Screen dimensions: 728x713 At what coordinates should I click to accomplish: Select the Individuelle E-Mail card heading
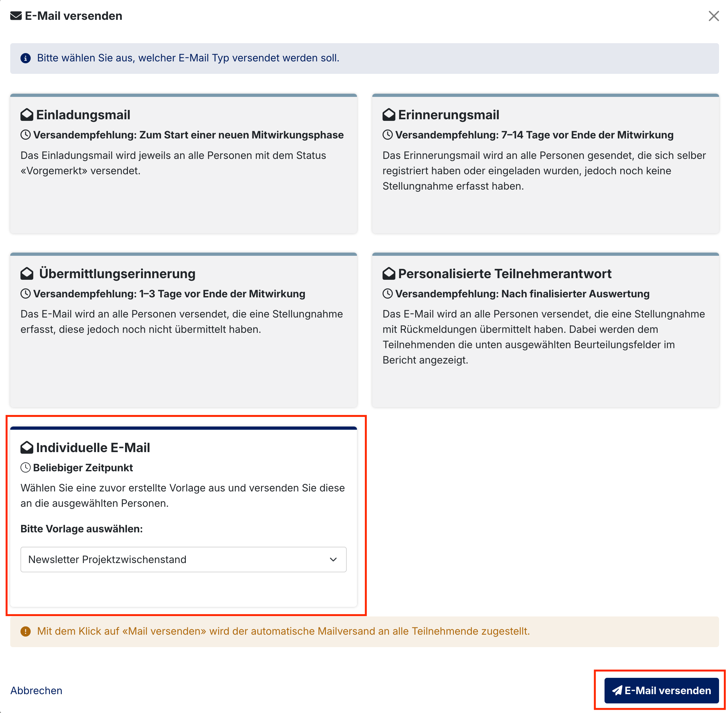click(93, 448)
